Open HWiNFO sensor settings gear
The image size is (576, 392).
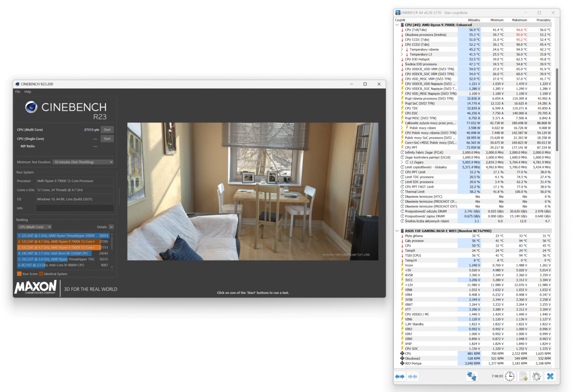[537, 376]
